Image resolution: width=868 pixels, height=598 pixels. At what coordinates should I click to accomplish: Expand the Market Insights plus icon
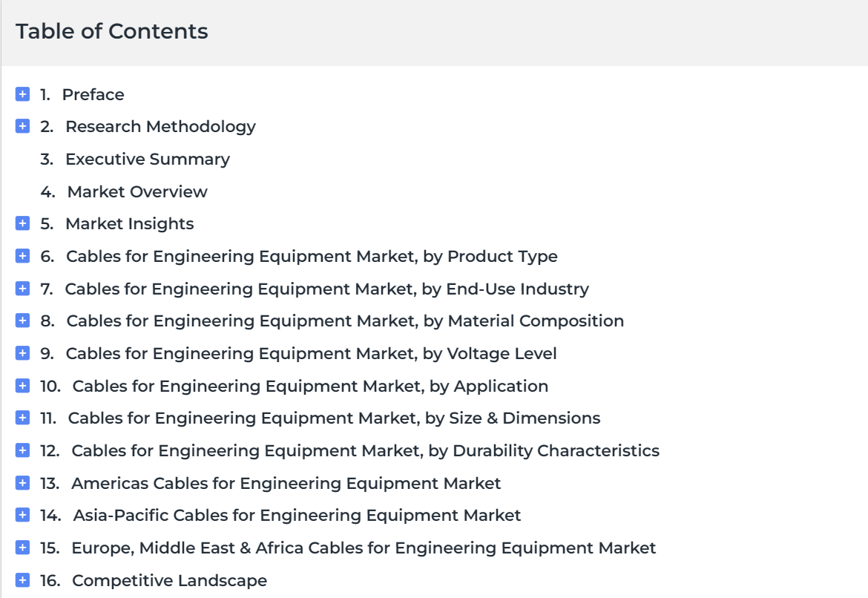23,224
